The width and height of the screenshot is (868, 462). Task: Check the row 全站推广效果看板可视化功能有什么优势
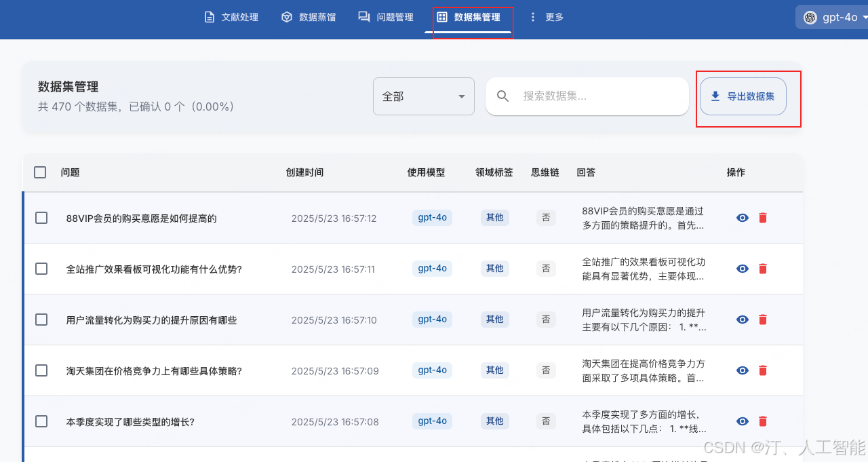coord(41,269)
